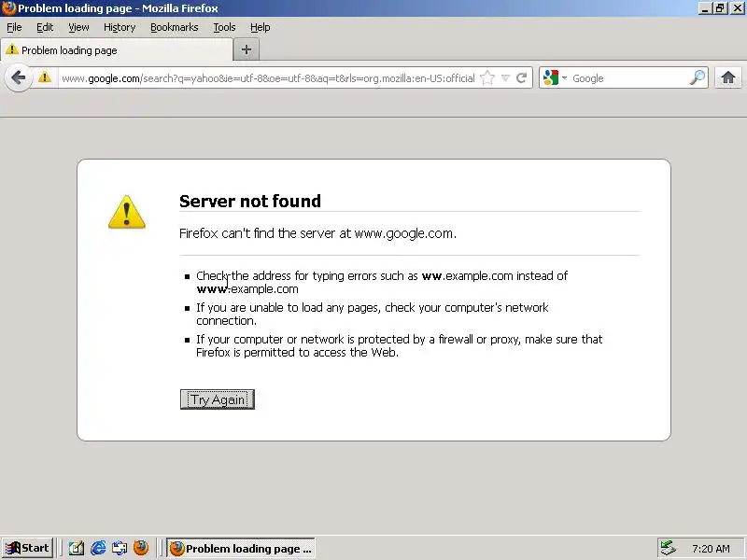The width and height of the screenshot is (747, 560).
Task: Launch Internet Explorer from quick launch
Action: [x=98, y=548]
